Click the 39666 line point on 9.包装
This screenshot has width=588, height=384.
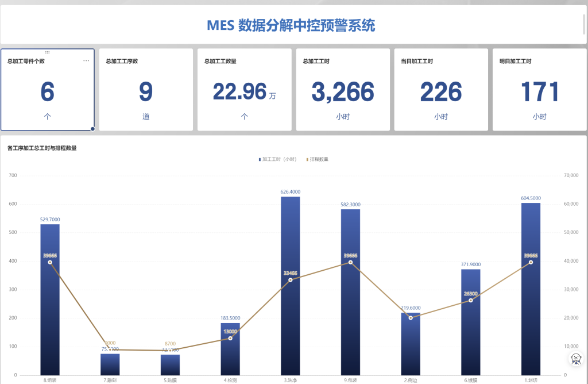click(x=350, y=262)
